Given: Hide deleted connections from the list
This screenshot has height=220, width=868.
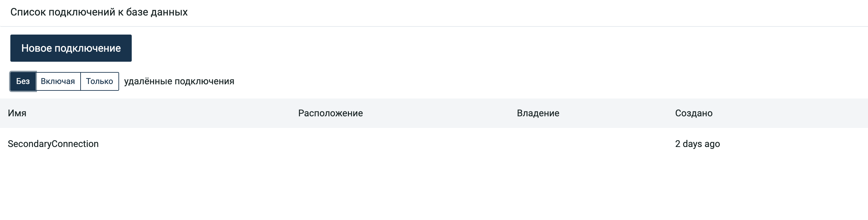Looking at the screenshot, I should 23,81.
